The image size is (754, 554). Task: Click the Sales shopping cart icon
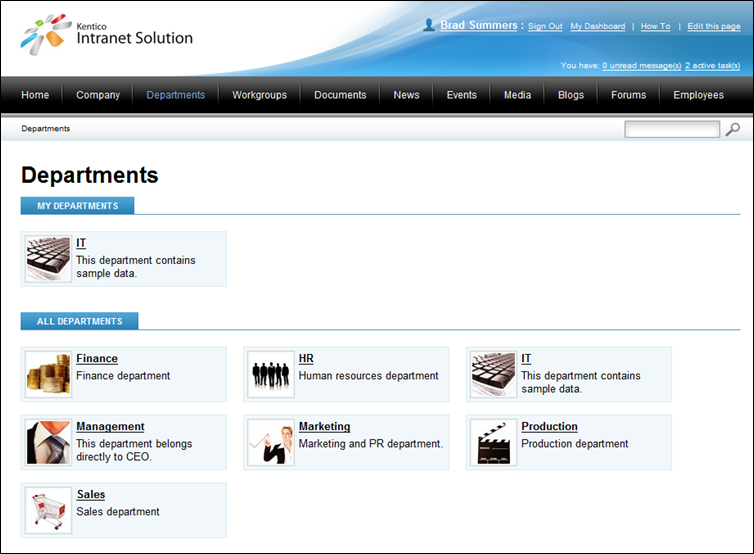(48, 510)
